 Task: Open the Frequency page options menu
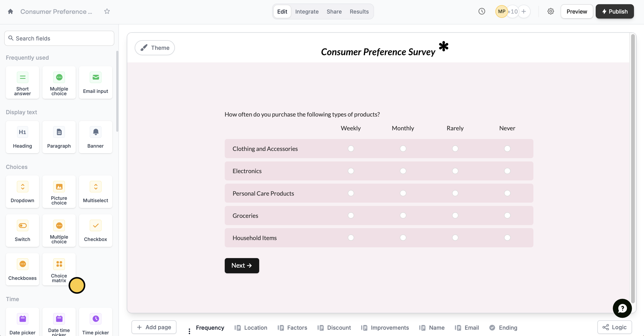tap(189, 331)
